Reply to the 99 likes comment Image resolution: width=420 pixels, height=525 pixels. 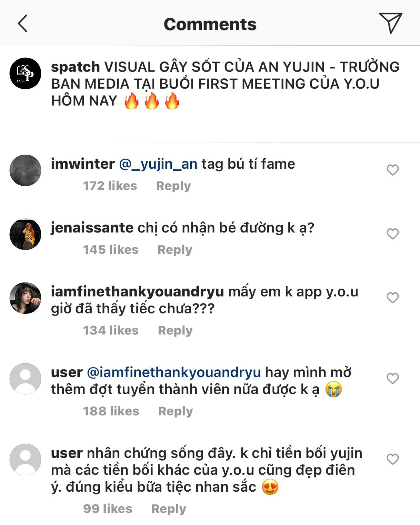168,509
